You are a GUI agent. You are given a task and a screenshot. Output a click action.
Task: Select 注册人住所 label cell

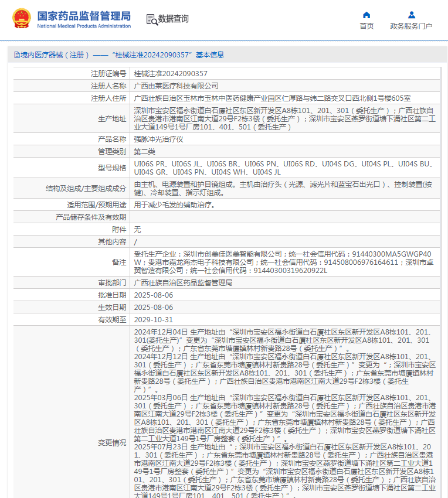click(72, 98)
